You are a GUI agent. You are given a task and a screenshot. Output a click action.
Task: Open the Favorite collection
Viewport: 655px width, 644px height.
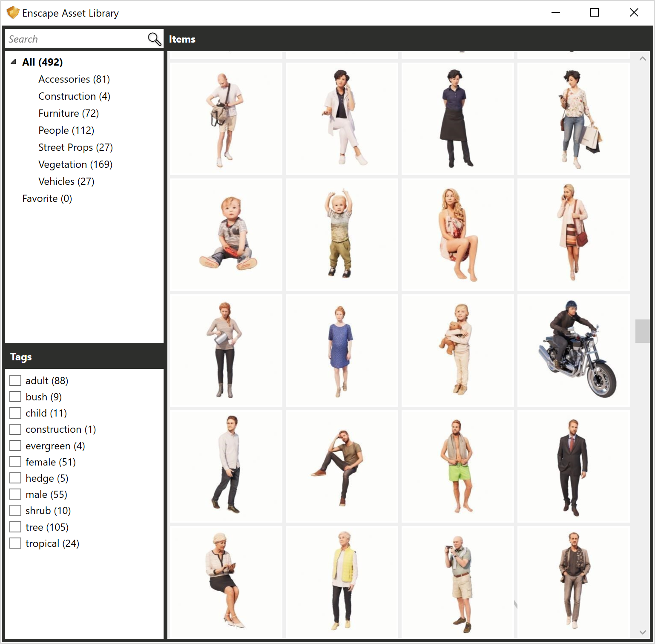click(x=46, y=198)
